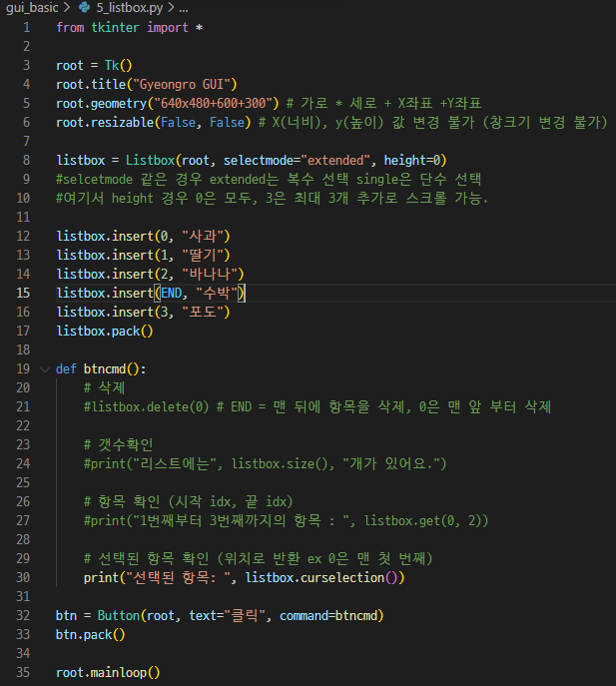Click 'tkinter' module name on line 1

point(116,28)
